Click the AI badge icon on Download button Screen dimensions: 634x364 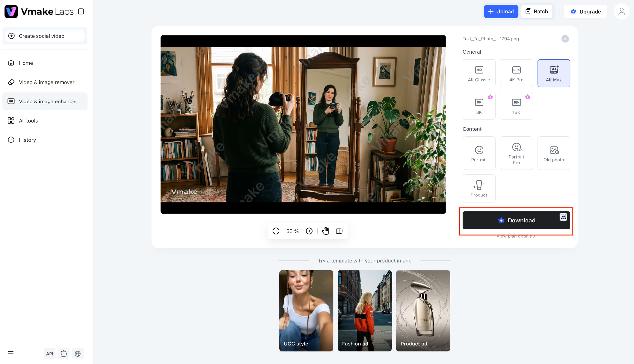pyautogui.click(x=563, y=217)
